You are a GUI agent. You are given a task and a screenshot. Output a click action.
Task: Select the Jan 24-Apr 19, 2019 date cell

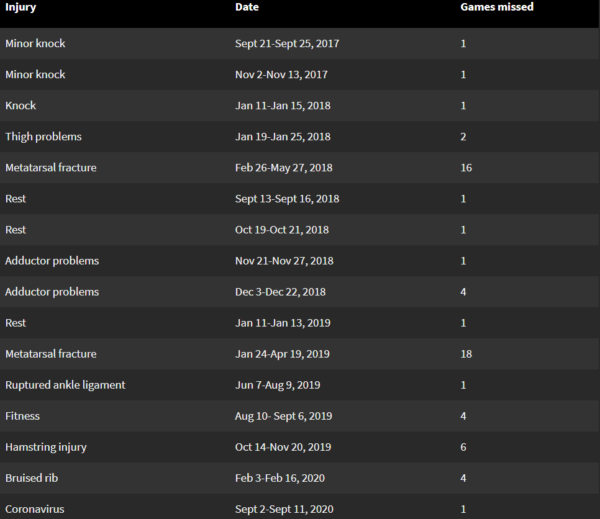click(x=282, y=354)
